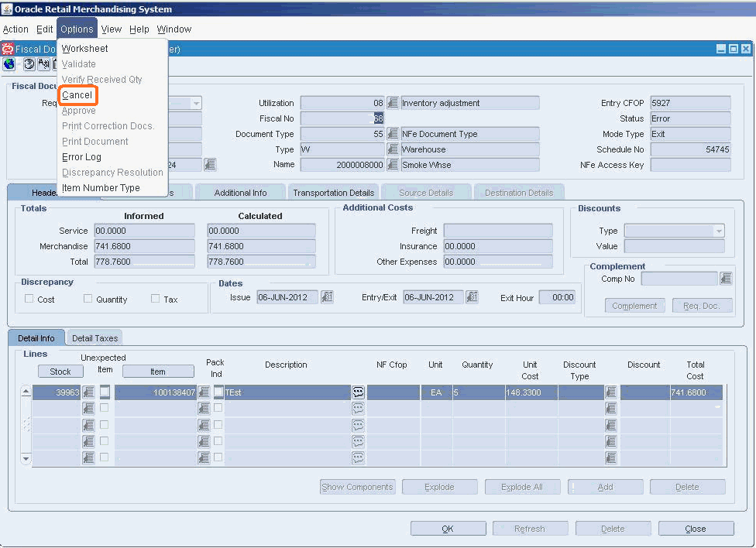Image resolution: width=756 pixels, height=548 pixels.
Task: Switch to Detail Taxes tab
Action: pyautogui.click(x=94, y=338)
